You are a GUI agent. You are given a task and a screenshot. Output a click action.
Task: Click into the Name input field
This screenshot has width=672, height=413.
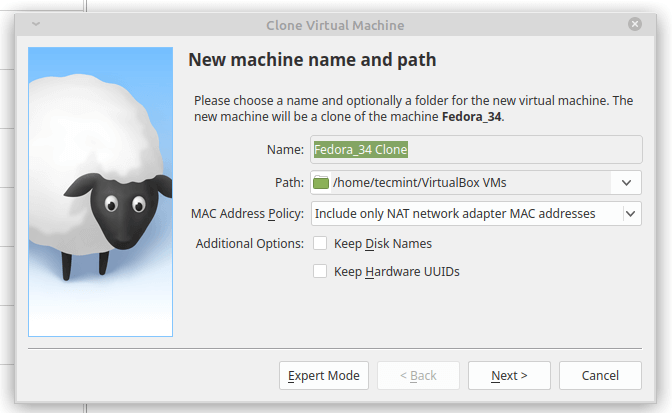(x=476, y=150)
